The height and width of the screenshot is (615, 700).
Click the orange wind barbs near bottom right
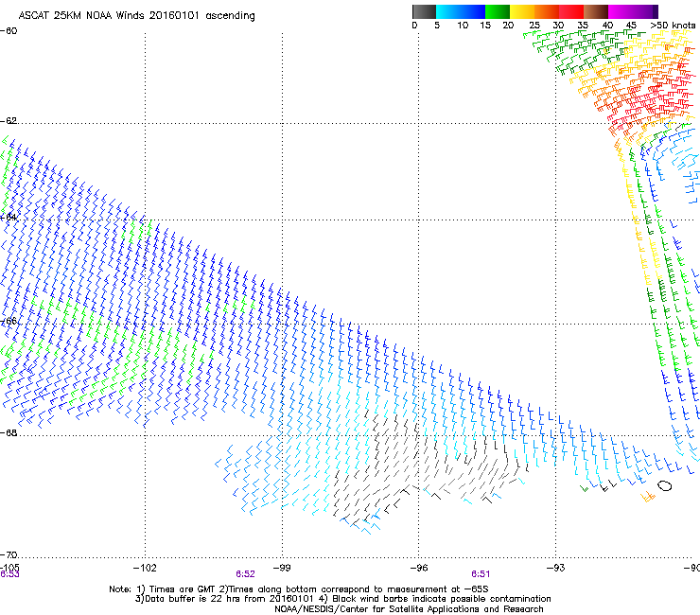[x=648, y=496]
